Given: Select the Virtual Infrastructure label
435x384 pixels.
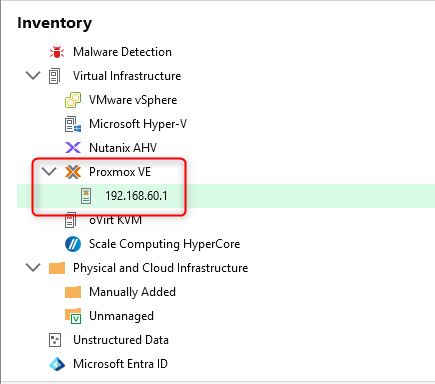Looking at the screenshot, I should tap(127, 76).
